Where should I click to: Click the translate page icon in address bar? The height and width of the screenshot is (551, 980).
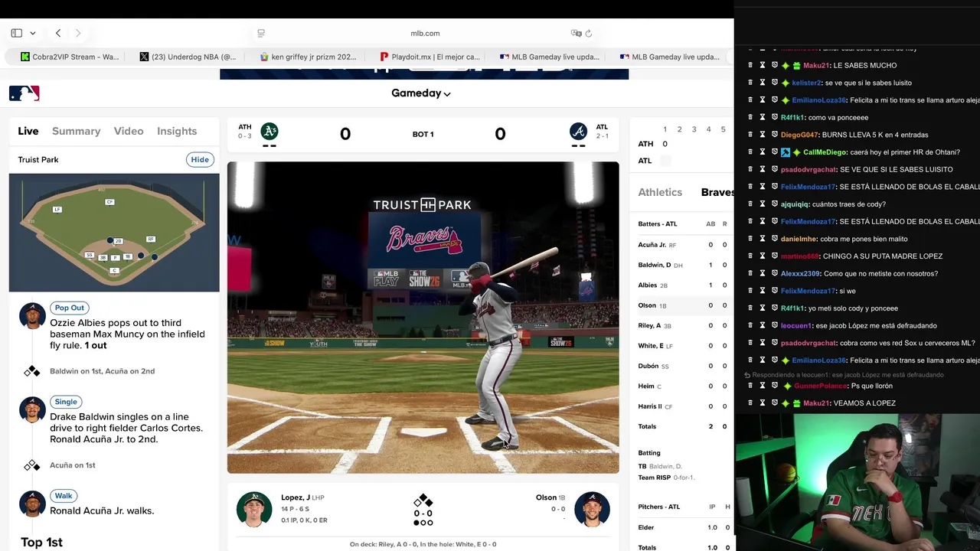coord(576,33)
